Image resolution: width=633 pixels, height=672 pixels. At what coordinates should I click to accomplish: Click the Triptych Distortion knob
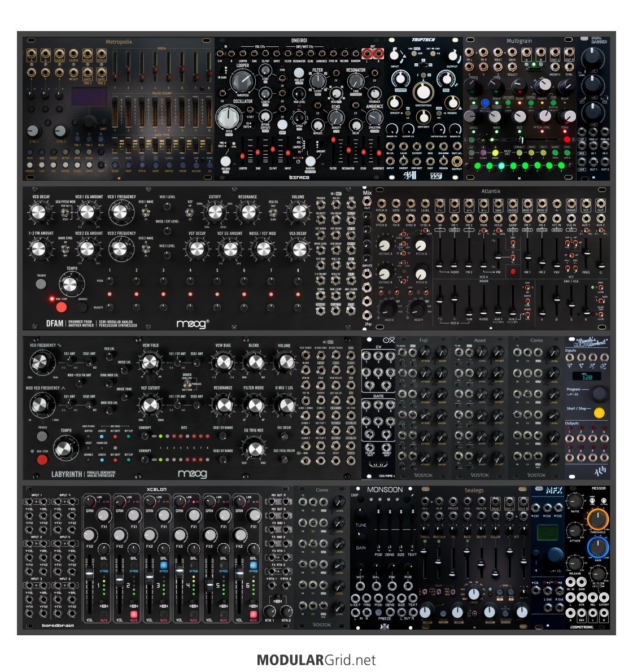click(x=423, y=91)
